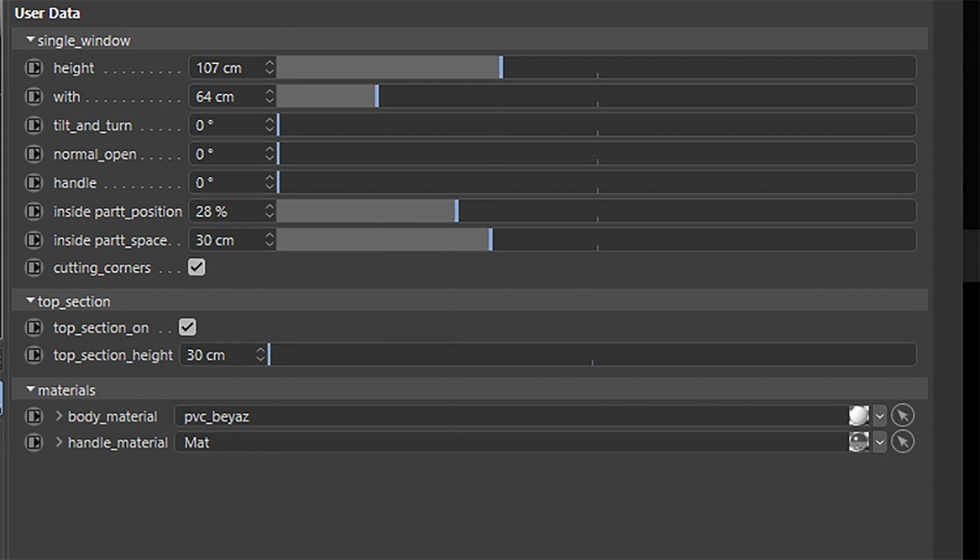Click the keyframe icon next to handle
Screen dimensions: 980x560
34,183
